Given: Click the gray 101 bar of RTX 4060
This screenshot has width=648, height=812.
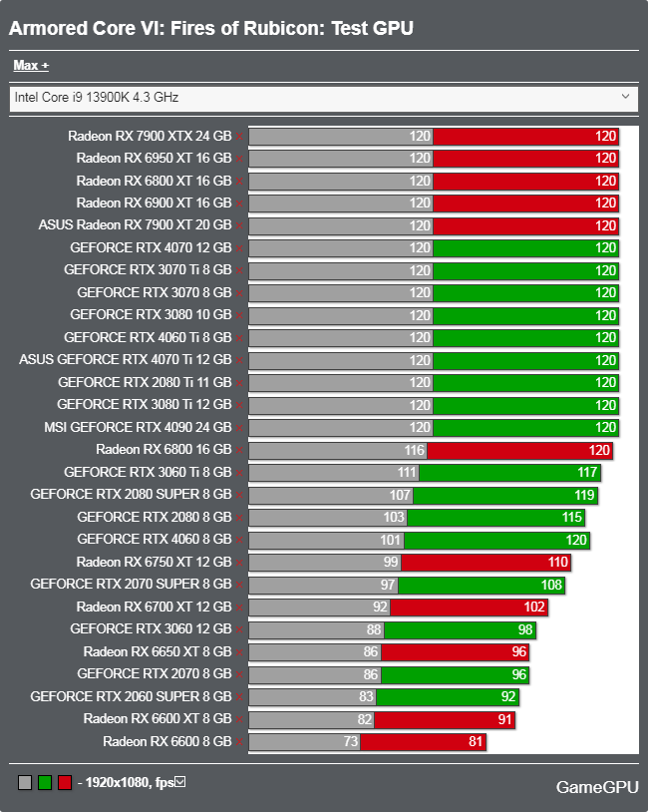Looking at the screenshot, I should (x=327, y=540).
